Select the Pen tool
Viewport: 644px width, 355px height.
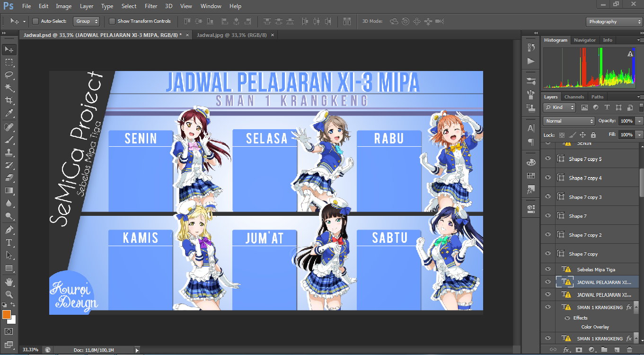click(x=9, y=230)
